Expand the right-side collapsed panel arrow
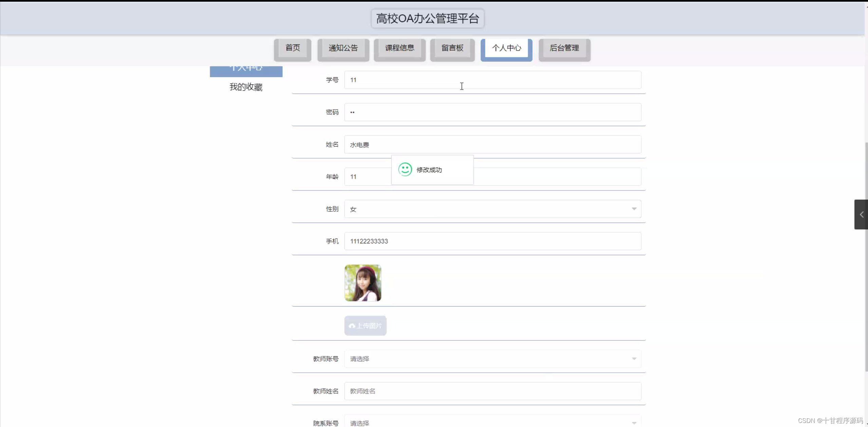This screenshot has height=427, width=868. pos(861,215)
